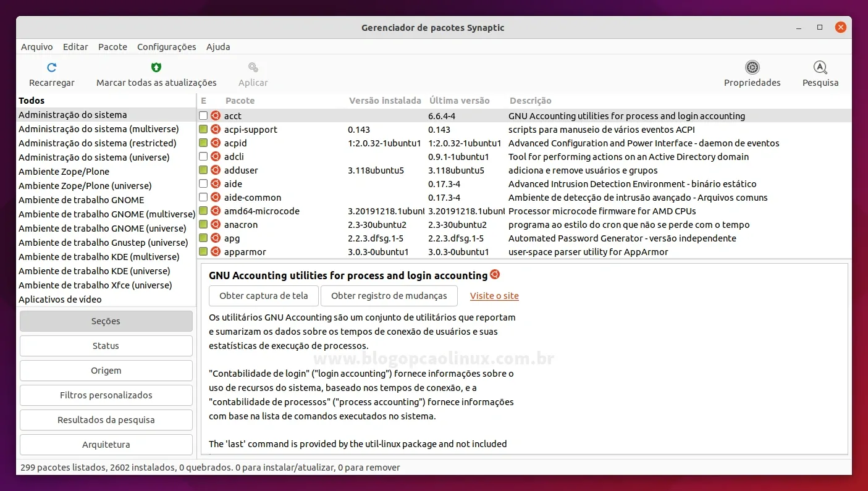
Task: Open the Pesquisa magnifier icon
Action: pos(820,67)
